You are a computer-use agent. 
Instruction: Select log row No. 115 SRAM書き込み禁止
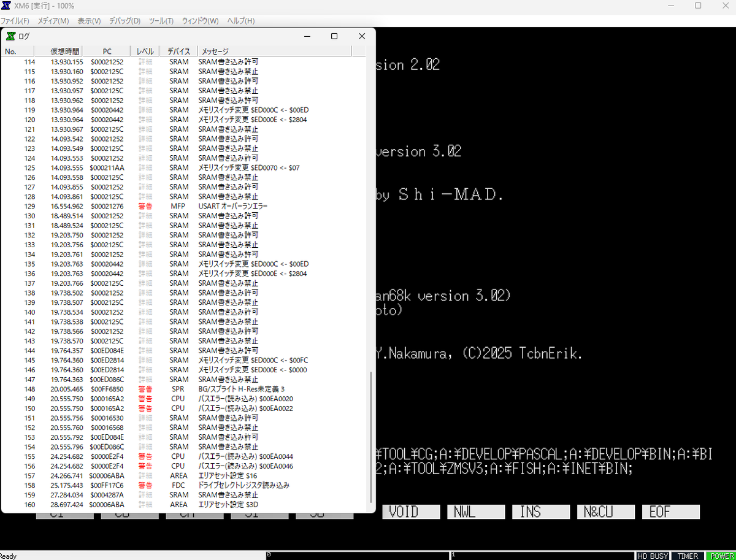click(184, 72)
